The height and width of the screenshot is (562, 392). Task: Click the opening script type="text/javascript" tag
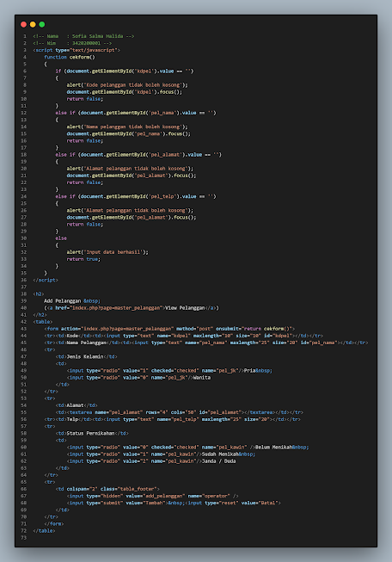coord(77,50)
